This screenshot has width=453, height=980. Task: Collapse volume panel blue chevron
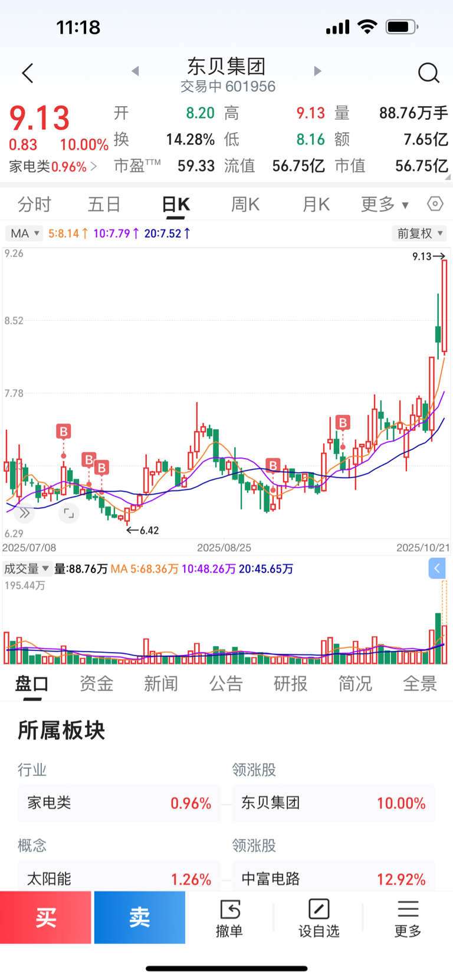437,568
